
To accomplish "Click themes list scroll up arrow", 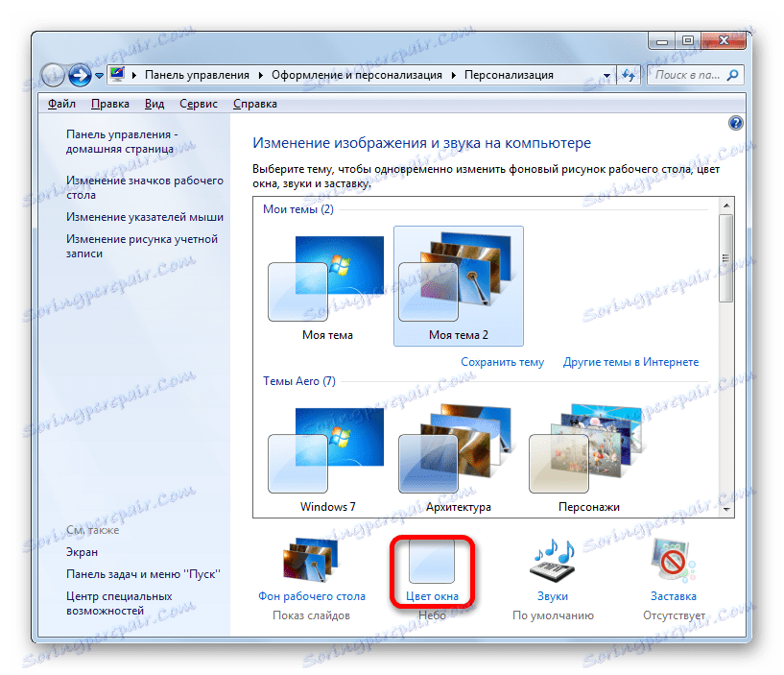I will [726, 205].
